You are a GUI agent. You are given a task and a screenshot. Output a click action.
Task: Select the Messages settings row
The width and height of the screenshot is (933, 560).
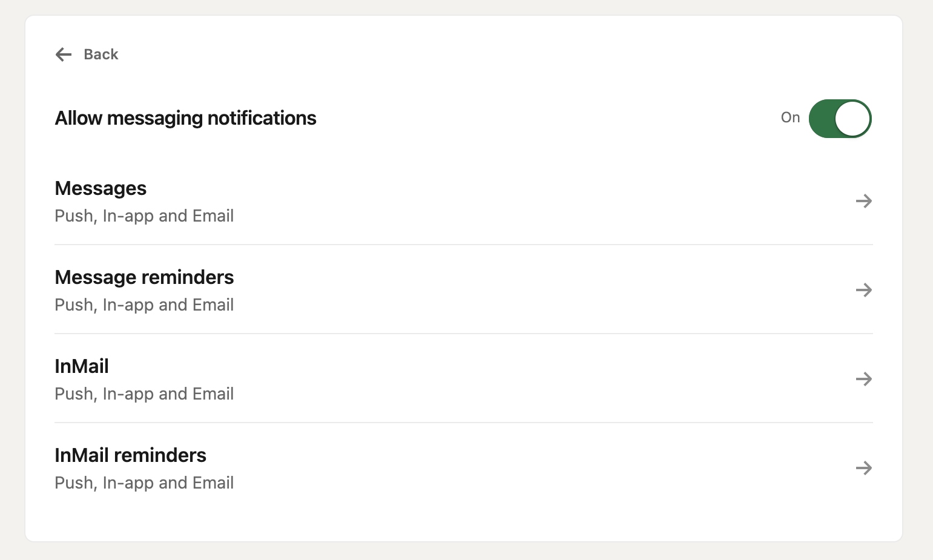pyautogui.click(x=424, y=201)
